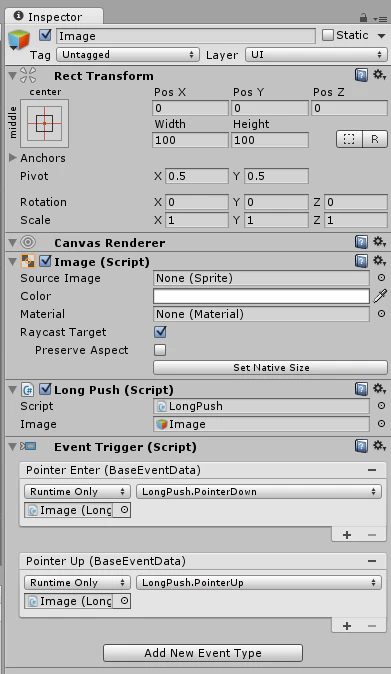Open the Long Push (Script) gear menu

379,389
